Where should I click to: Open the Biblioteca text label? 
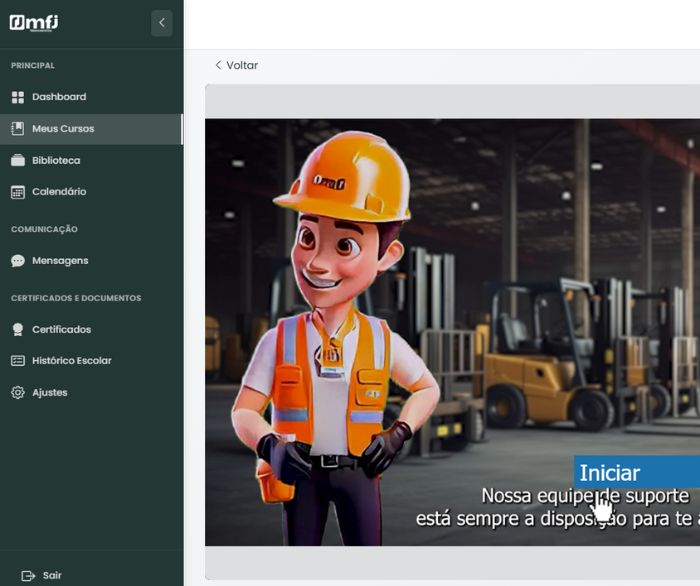click(56, 160)
